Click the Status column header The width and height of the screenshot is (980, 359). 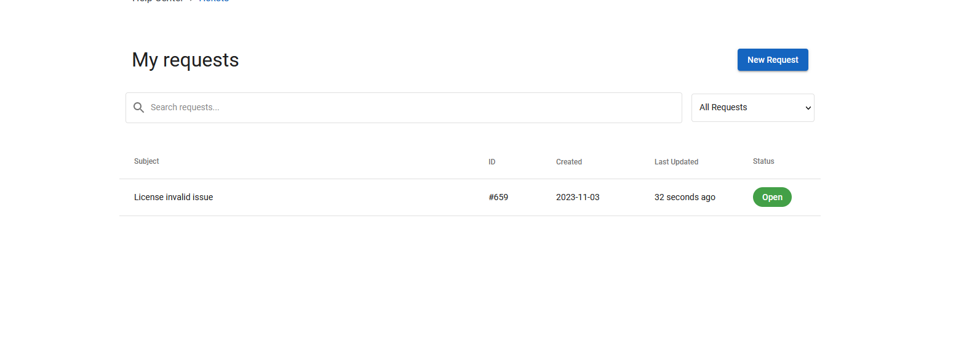pyautogui.click(x=763, y=161)
